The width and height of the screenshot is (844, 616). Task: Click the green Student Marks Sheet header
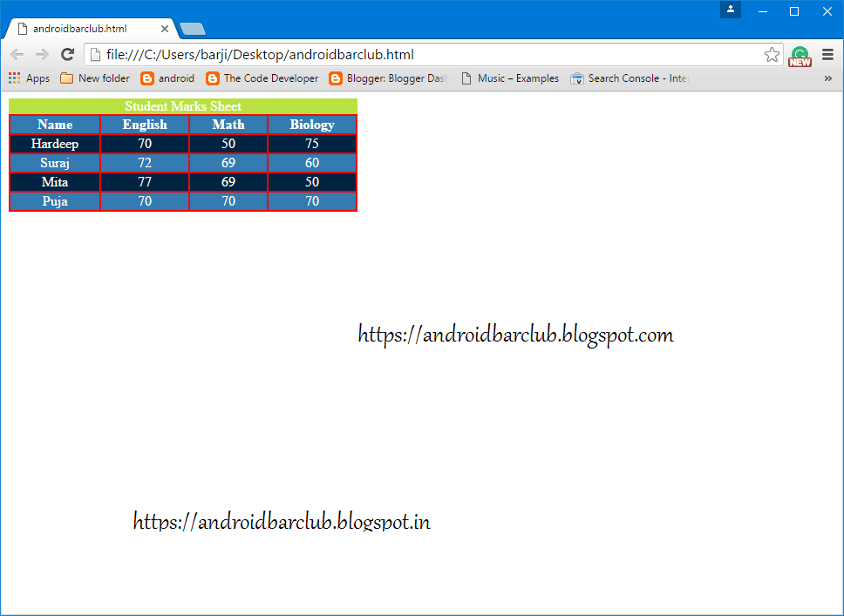(x=182, y=105)
